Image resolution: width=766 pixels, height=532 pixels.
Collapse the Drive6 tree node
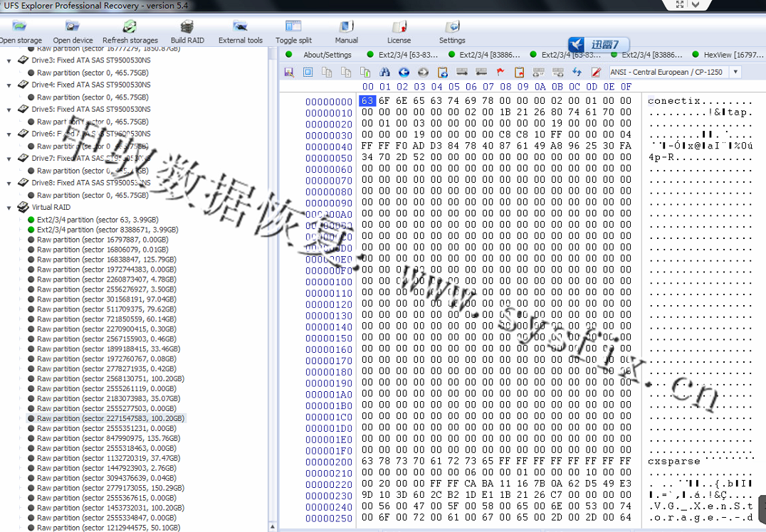point(9,134)
